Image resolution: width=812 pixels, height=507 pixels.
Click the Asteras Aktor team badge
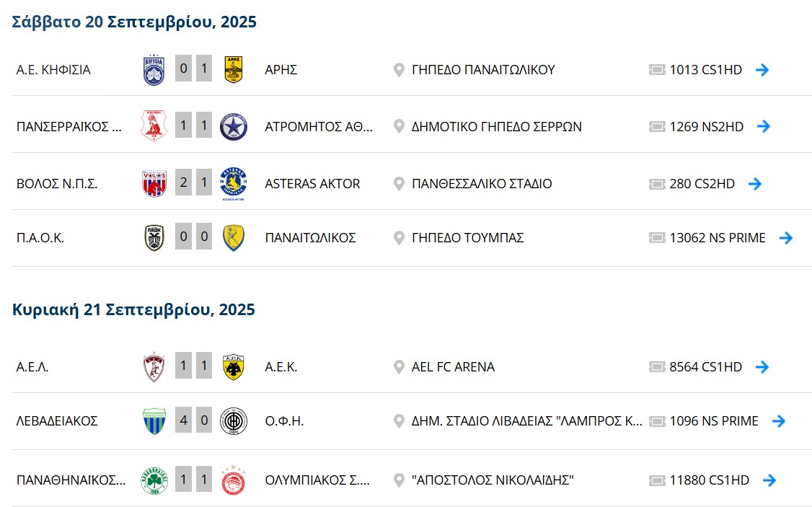[x=234, y=184]
